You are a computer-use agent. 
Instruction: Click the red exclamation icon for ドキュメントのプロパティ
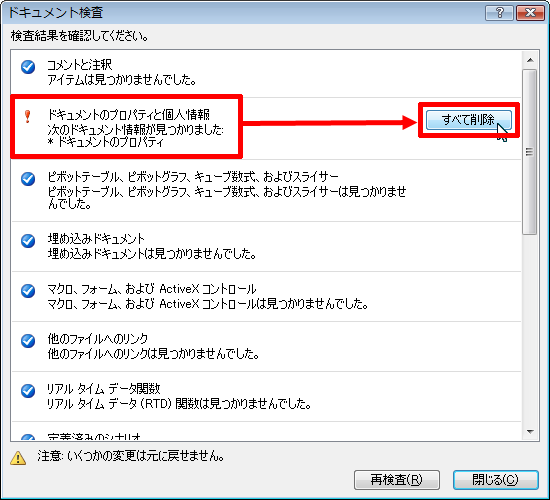tap(28, 117)
